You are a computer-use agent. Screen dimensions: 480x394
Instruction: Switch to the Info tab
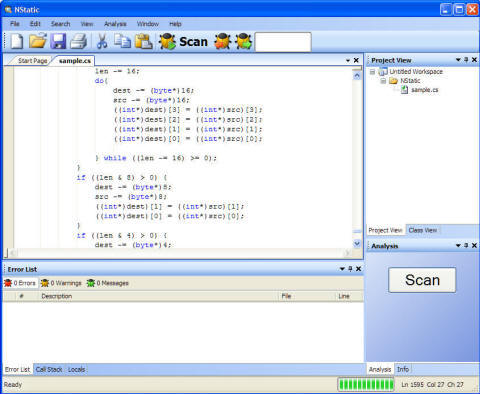pos(403,369)
